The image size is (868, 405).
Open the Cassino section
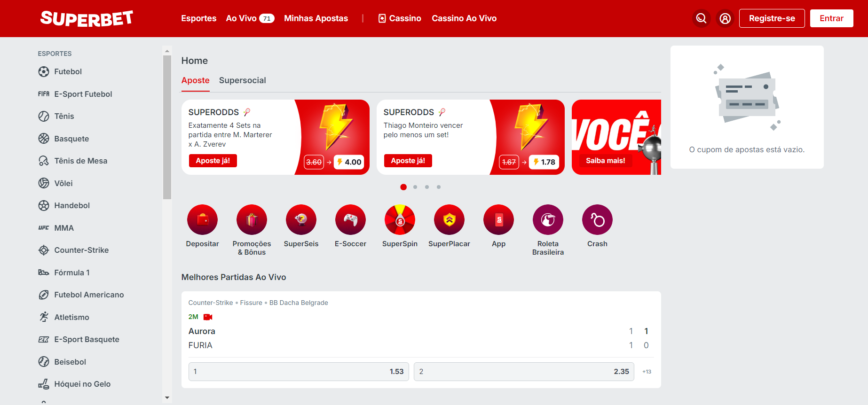pos(400,18)
